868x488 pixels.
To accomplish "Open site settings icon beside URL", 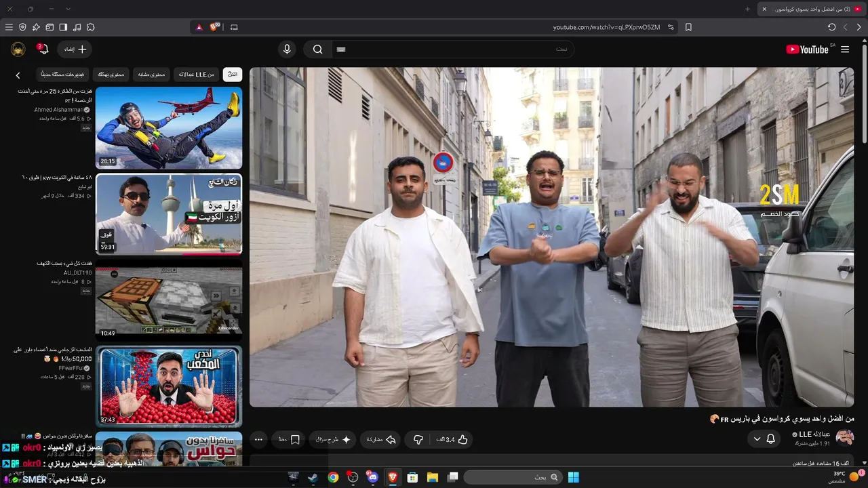I will pos(671,27).
